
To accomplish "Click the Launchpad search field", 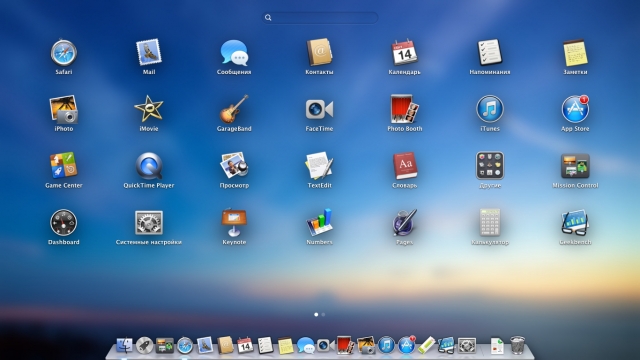I will pos(320,18).
